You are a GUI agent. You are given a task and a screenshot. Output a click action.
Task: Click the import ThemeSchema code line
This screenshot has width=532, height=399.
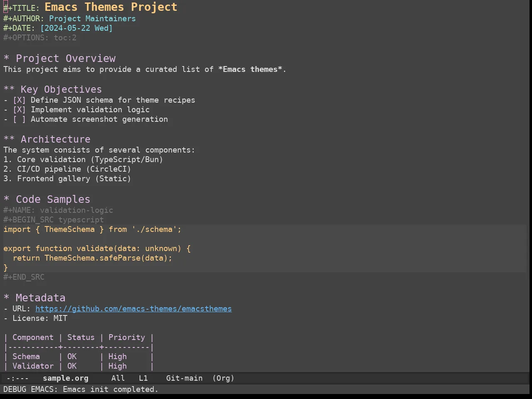point(92,229)
